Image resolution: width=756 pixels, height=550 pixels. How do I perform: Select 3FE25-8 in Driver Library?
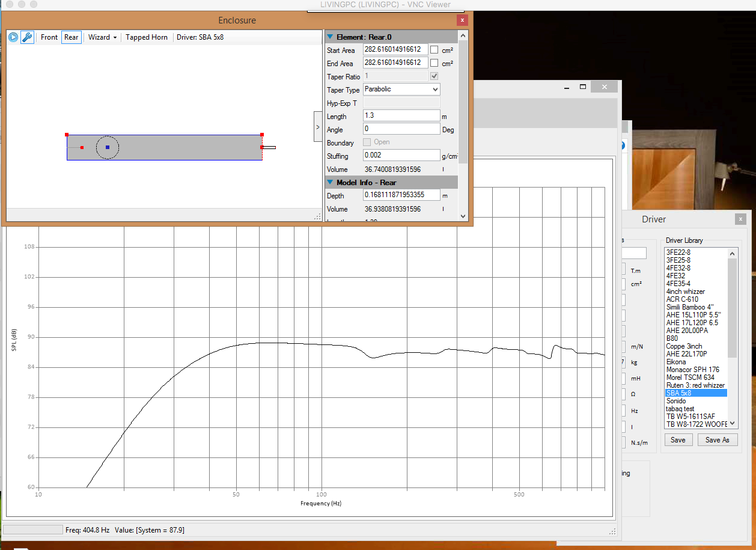678,260
